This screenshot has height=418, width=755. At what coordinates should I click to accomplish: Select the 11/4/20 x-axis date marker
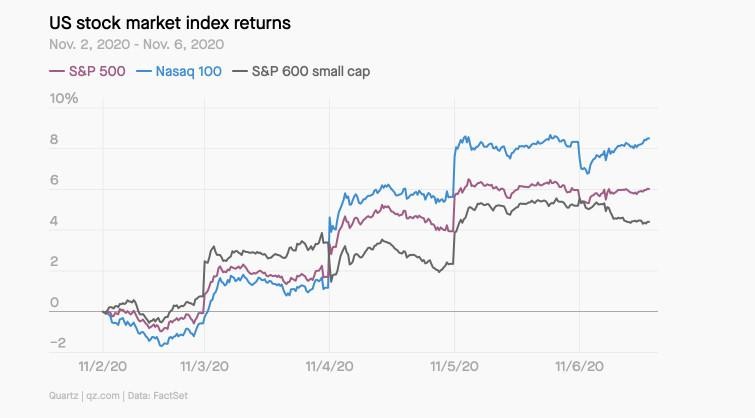tap(331, 366)
